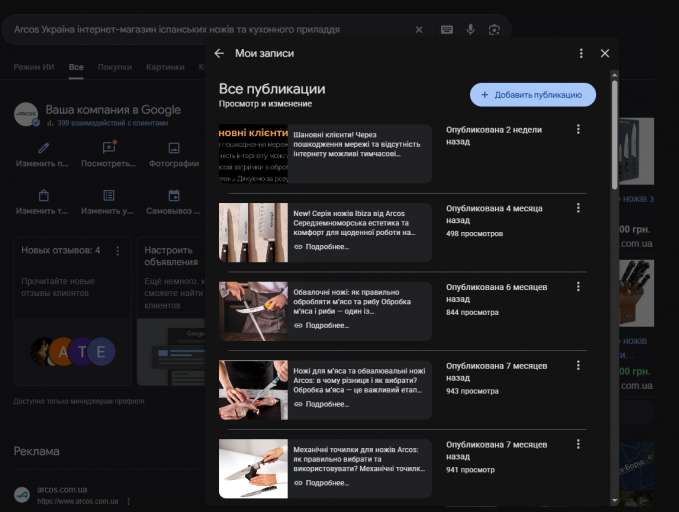
Task: Click the reviewer avatar with letter T
Action: tap(82, 352)
